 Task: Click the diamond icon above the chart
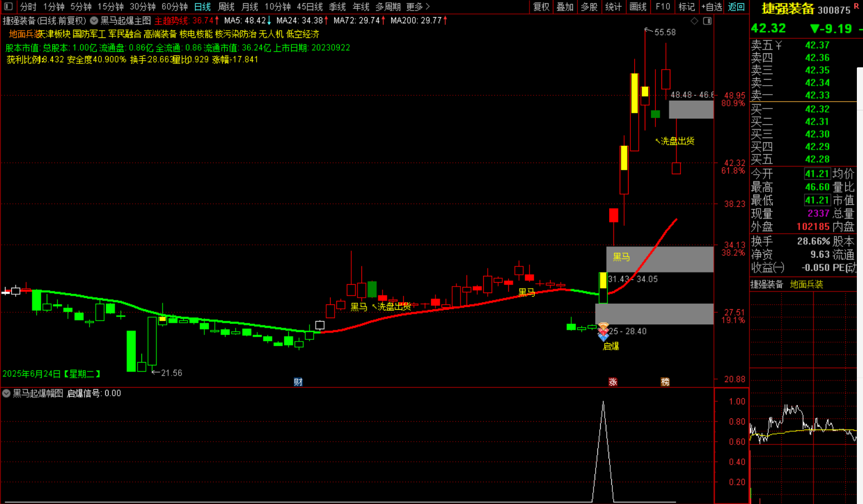694,21
